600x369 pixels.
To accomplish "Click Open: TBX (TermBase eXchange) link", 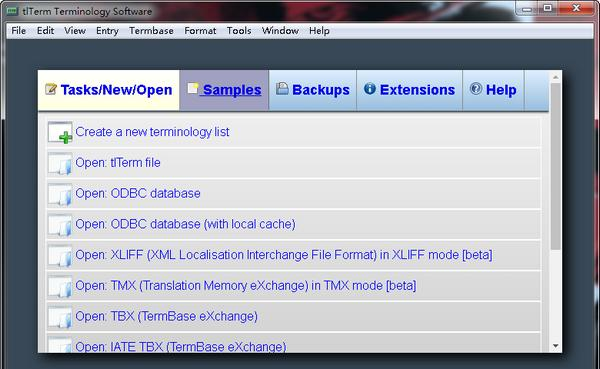I will coord(166,316).
